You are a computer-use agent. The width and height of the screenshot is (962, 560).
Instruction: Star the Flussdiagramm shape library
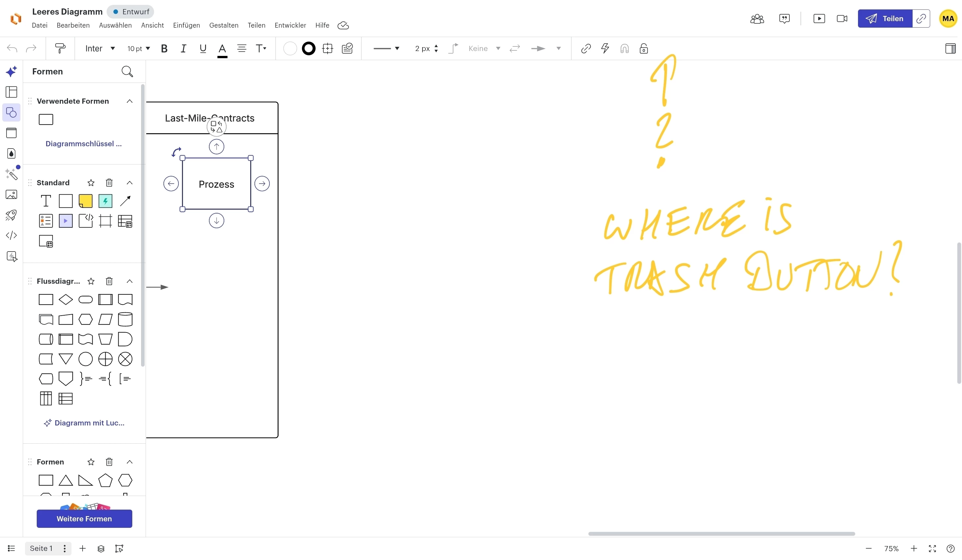tap(91, 281)
